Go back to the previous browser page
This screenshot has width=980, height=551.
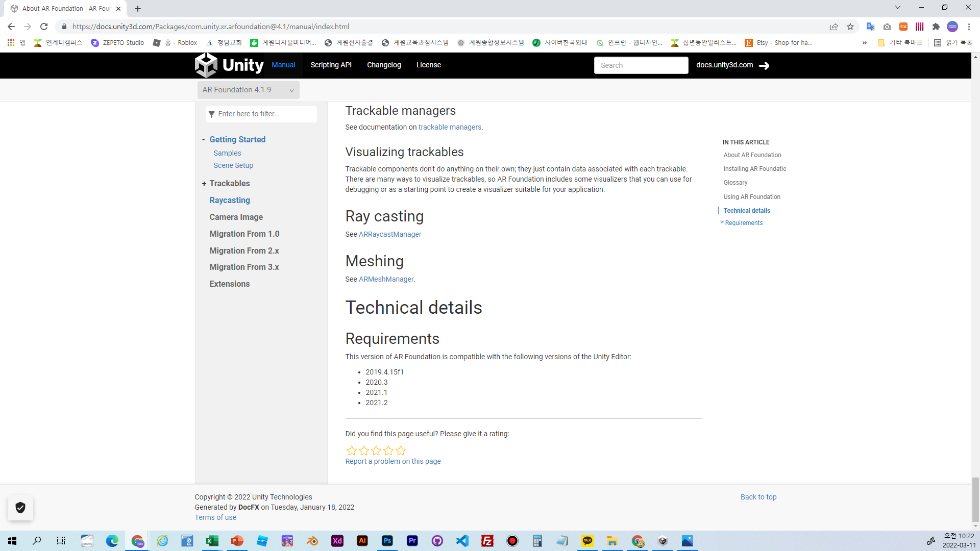click(11, 27)
